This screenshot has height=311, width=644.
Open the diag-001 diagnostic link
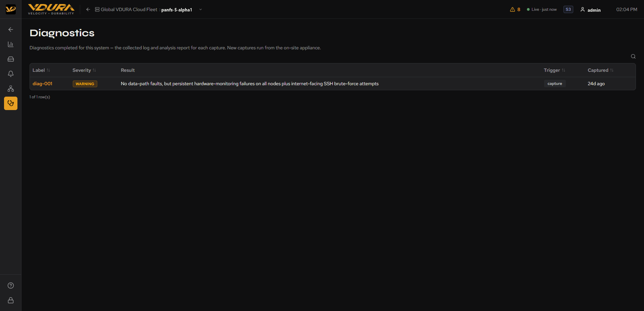(x=43, y=84)
